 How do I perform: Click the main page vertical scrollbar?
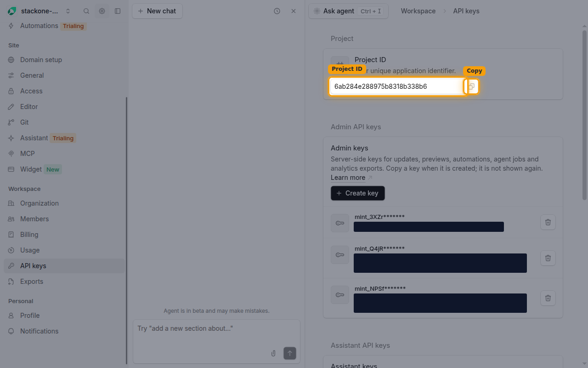[x=584, y=115]
